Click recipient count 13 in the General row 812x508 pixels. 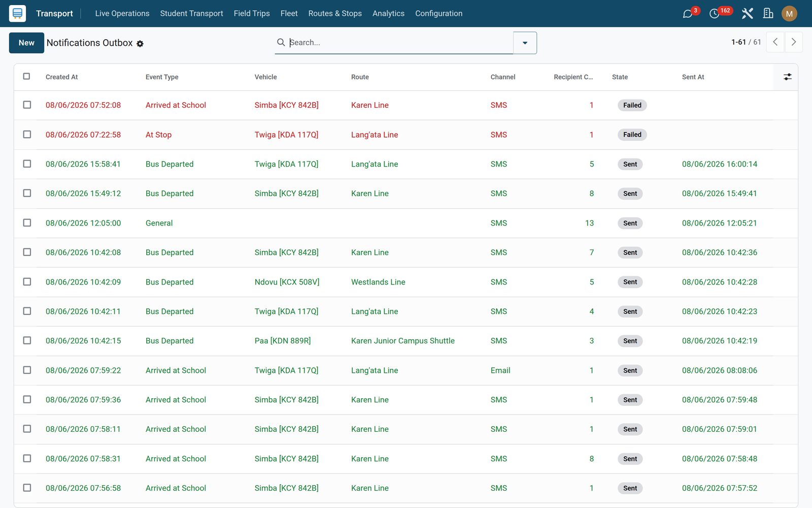pyautogui.click(x=589, y=223)
